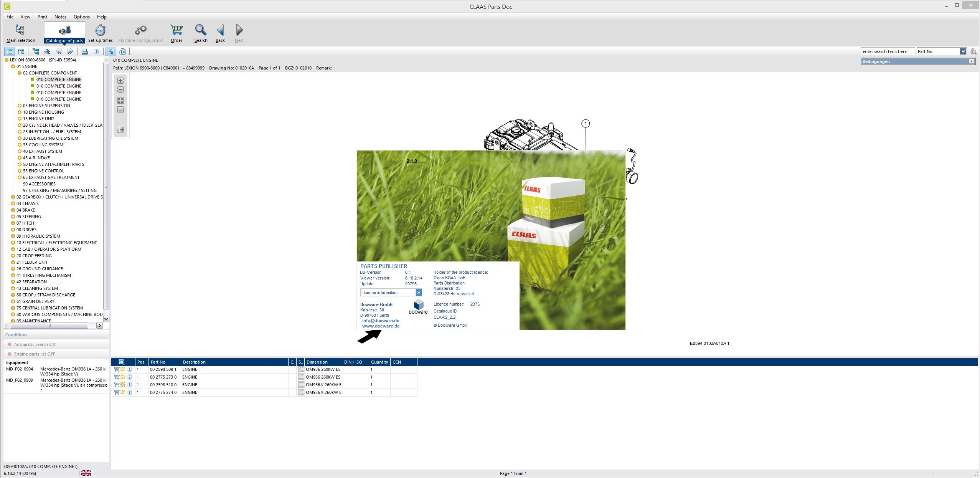Open the File menu
The image size is (980, 478).
[10, 17]
